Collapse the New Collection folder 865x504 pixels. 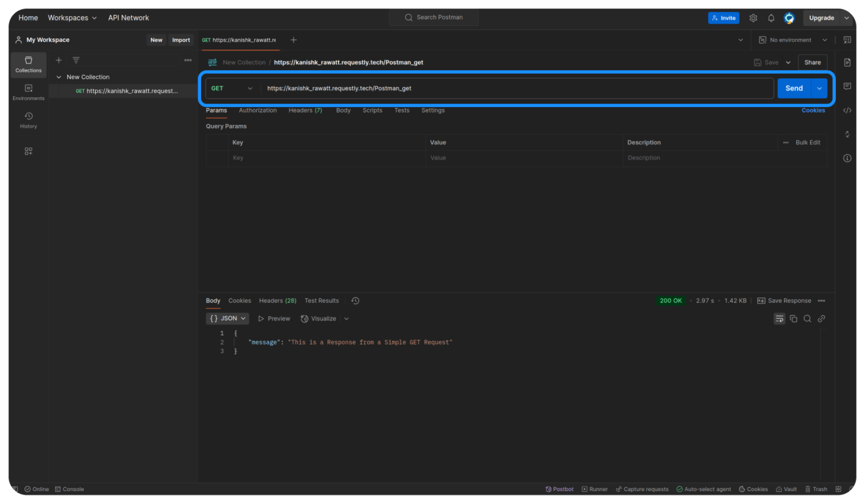[59, 77]
